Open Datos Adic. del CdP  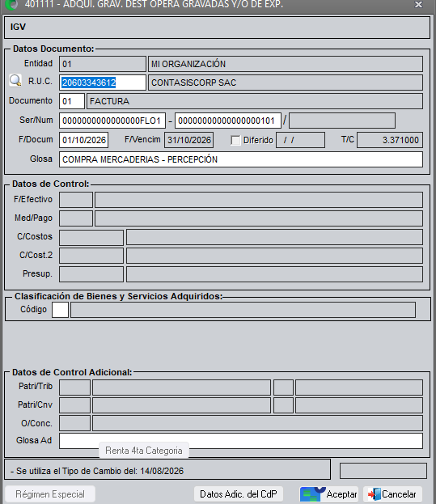pos(239,494)
